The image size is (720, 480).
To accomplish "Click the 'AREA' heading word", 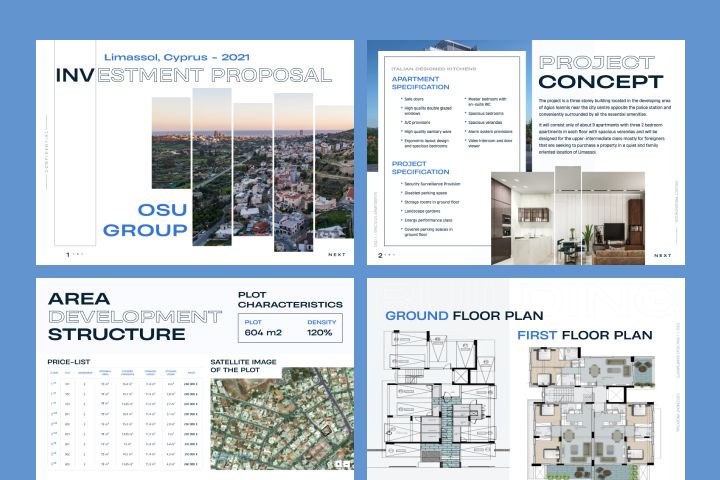I will pyautogui.click(x=79, y=299).
